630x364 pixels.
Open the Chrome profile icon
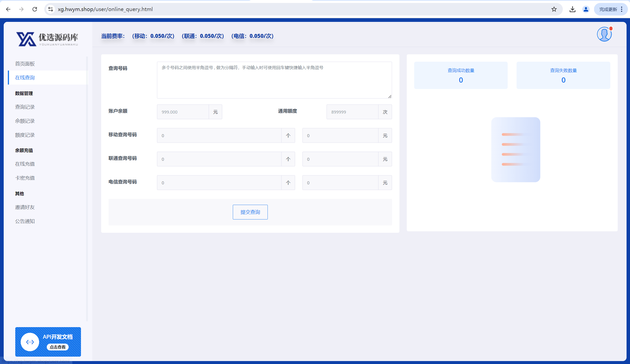coord(586,9)
